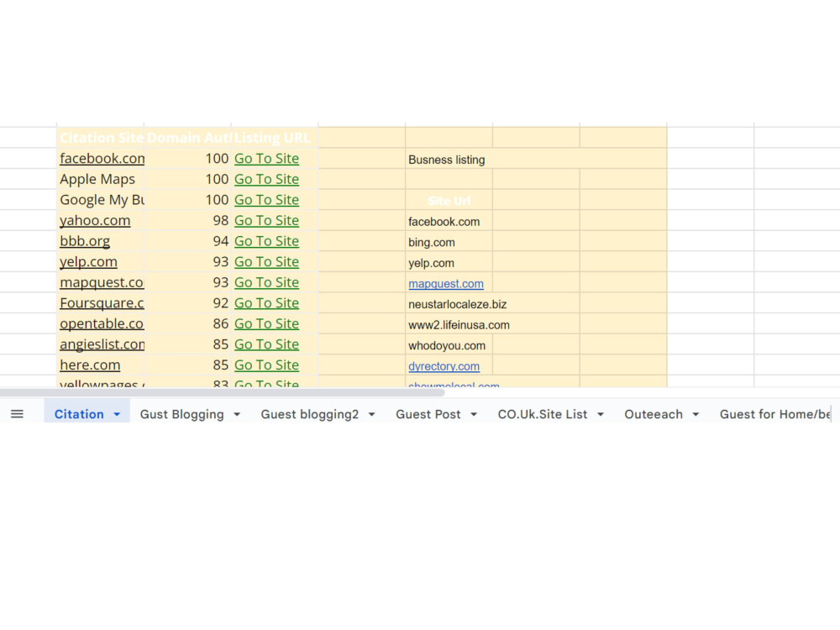This screenshot has width=840, height=630.
Task: Select the 94 domain authority cell
Action: (x=187, y=241)
